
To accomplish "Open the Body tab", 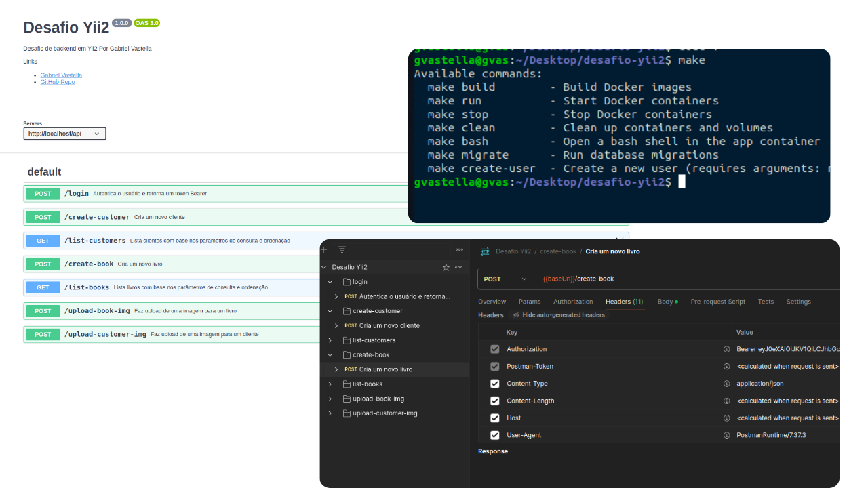I will point(667,302).
